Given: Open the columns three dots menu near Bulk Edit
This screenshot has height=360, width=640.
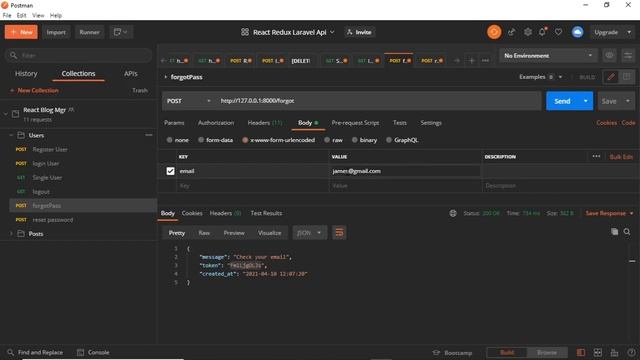Looking at the screenshot, I should click(x=596, y=156).
